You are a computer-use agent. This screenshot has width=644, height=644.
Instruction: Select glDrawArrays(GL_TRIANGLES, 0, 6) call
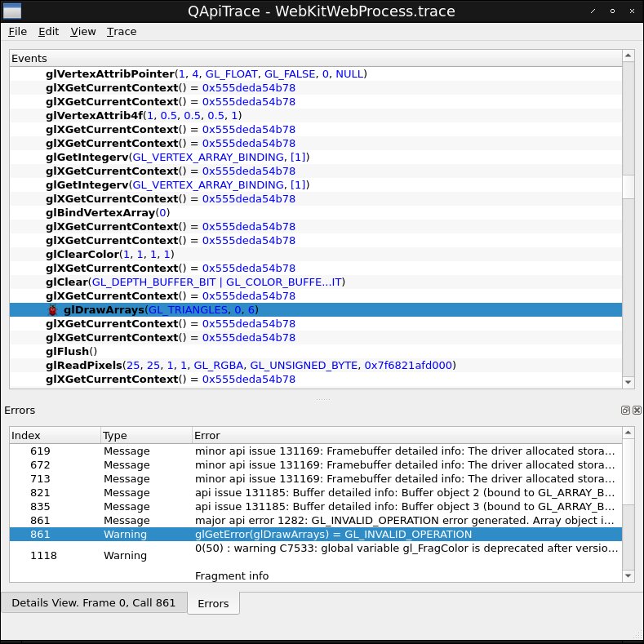[x=316, y=309]
